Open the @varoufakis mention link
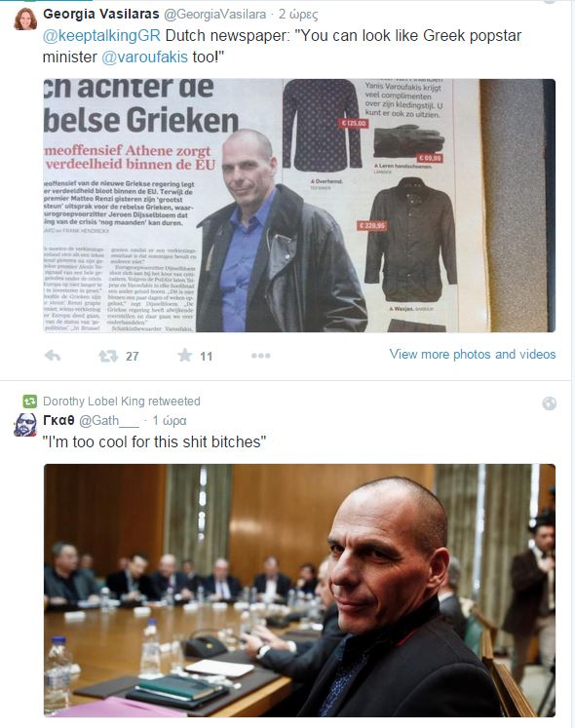575x728 pixels. pos(144,57)
